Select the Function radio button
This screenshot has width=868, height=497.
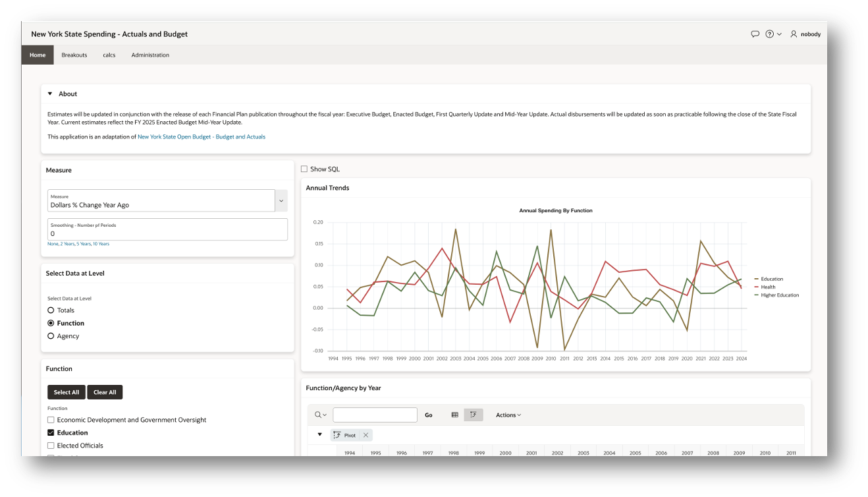51,323
